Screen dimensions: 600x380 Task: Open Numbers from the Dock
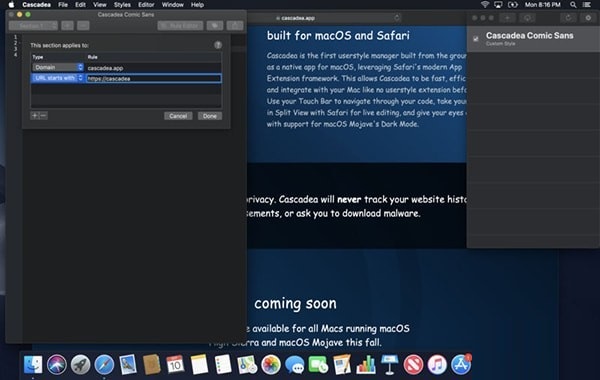point(366,364)
